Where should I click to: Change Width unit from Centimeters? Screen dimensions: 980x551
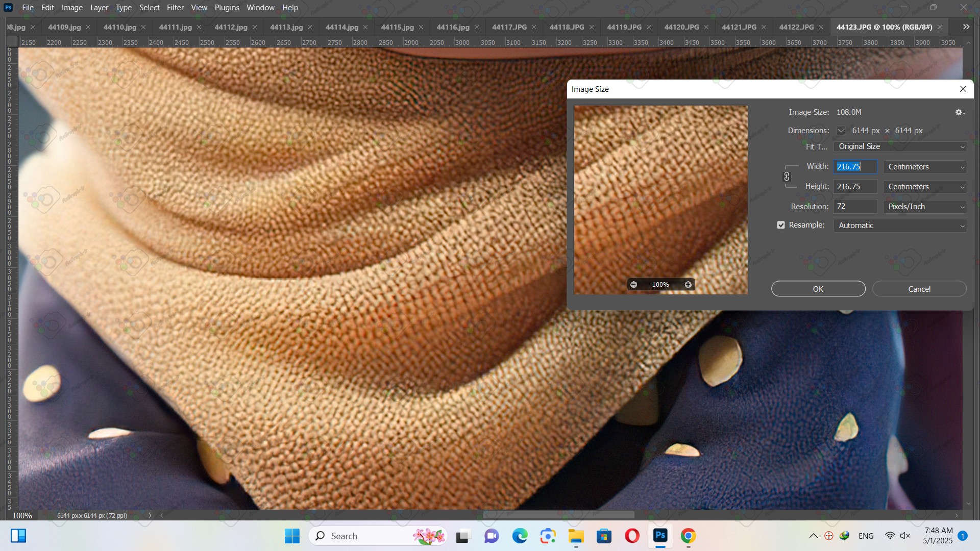click(925, 167)
